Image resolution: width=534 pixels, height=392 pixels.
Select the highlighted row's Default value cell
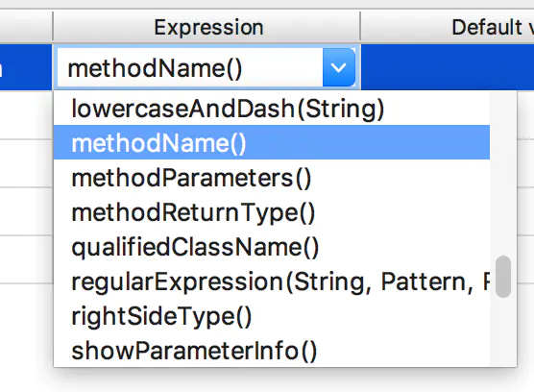pyautogui.click(x=448, y=67)
